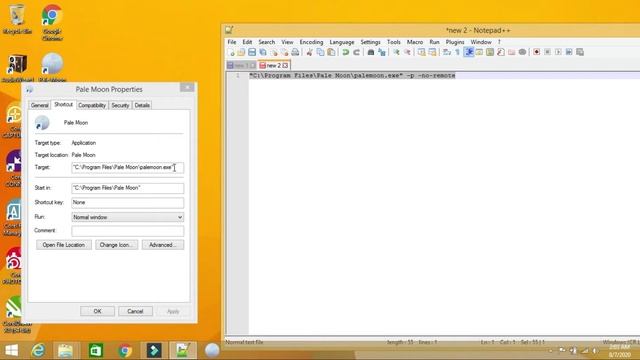Screen dimensions: 640x360
Task: Open the Details tab in Properties
Action: [x=142, y=105]
